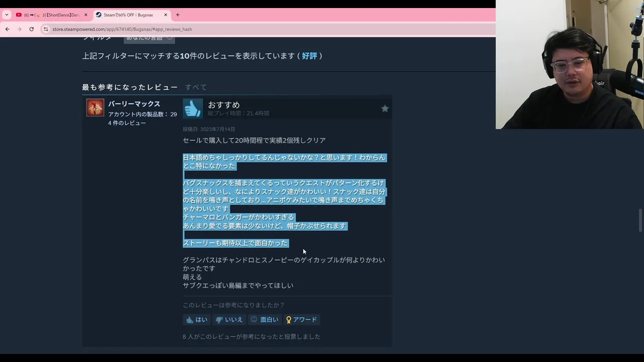This screenshot has width=644, height=362.
Task: Vote いいえ on this review
Action: [229, 320]
